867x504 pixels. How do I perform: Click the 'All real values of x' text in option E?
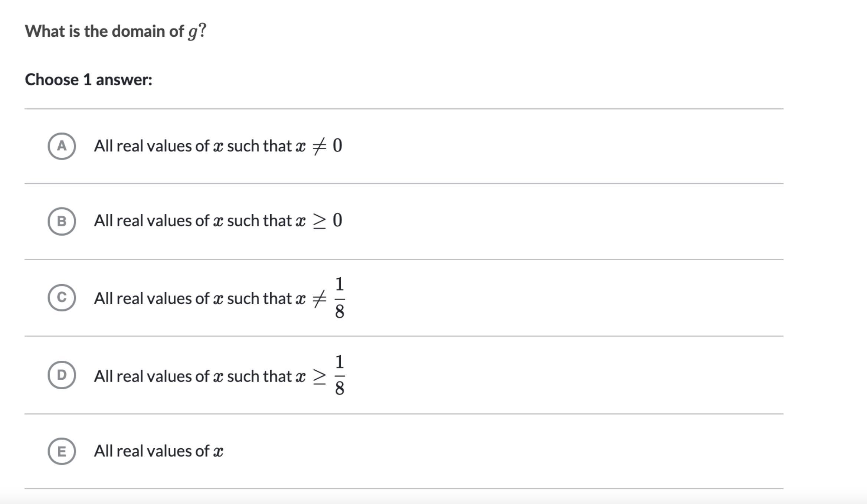pos(159,451)
